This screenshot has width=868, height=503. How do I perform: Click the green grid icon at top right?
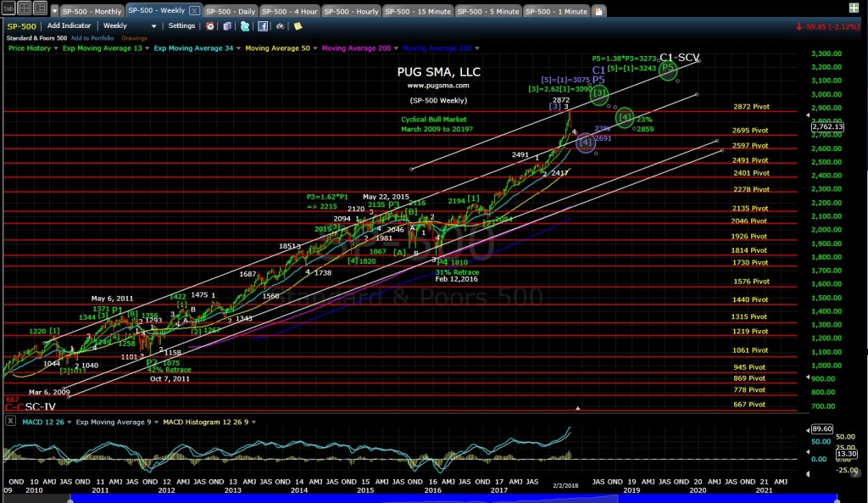pyautogui.click(x=854, y=8)
